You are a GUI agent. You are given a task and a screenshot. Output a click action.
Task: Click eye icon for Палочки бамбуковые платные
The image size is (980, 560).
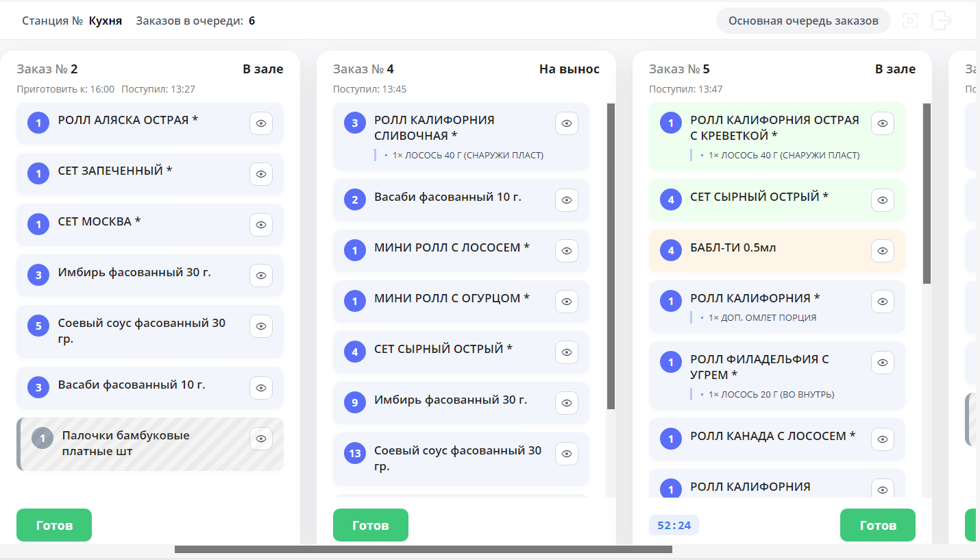[261, 439]
